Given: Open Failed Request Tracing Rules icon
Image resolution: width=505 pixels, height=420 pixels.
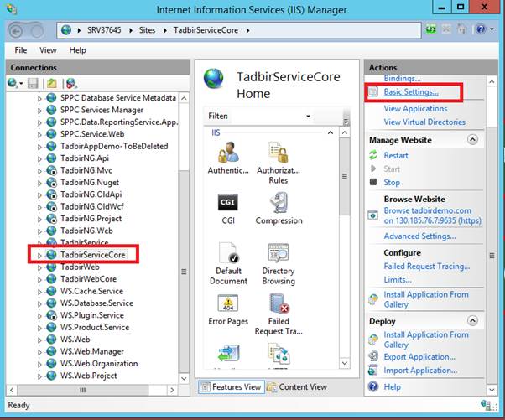Looking at the screenshot, I should coord(279,303).
